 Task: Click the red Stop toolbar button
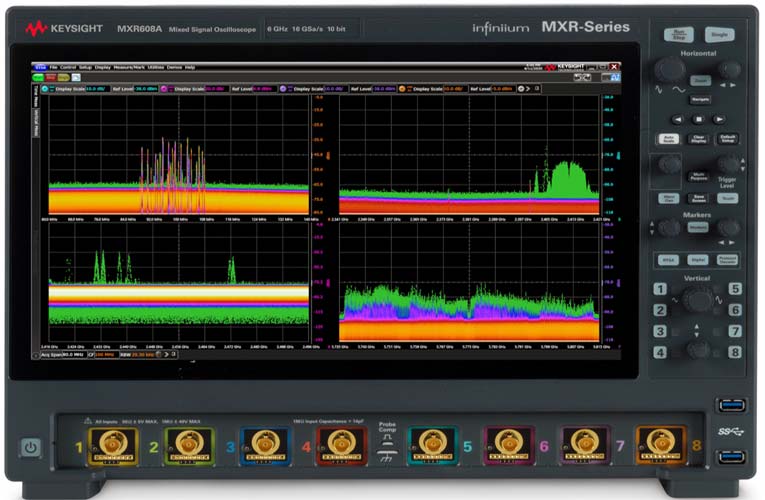pos(51,78)
